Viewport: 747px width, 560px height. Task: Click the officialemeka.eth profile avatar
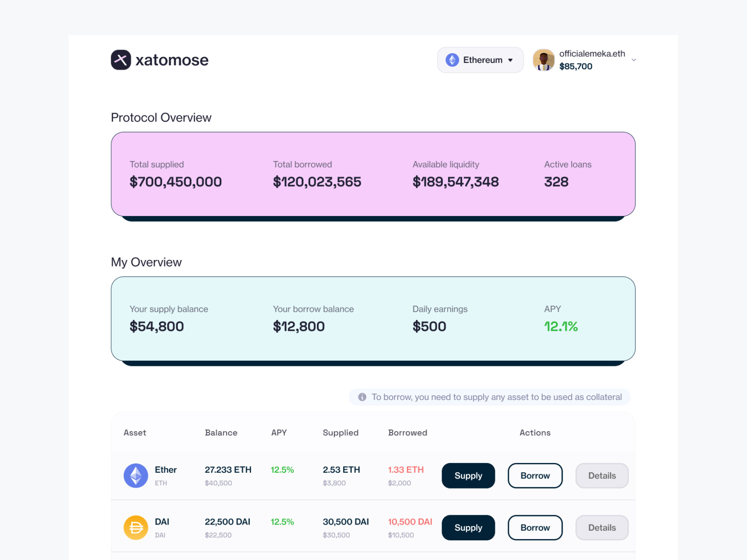(543, 60)
